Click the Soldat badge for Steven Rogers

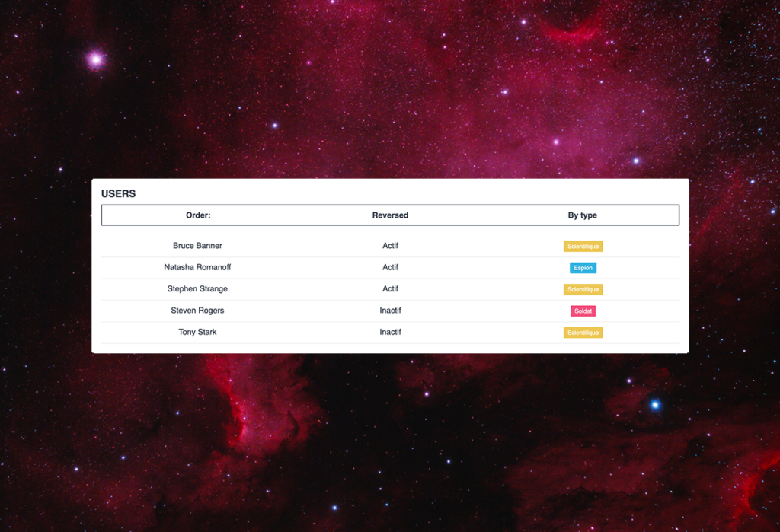(x=583, y=311)
